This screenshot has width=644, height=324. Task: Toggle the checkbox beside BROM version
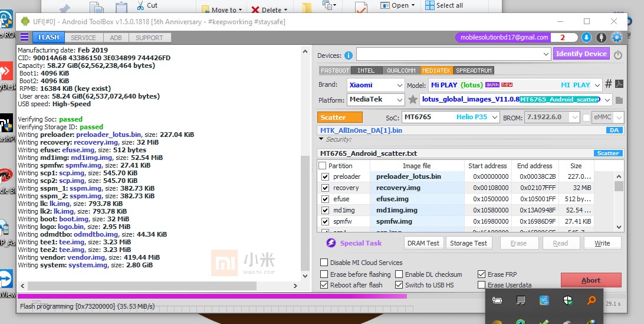point(586,117)
